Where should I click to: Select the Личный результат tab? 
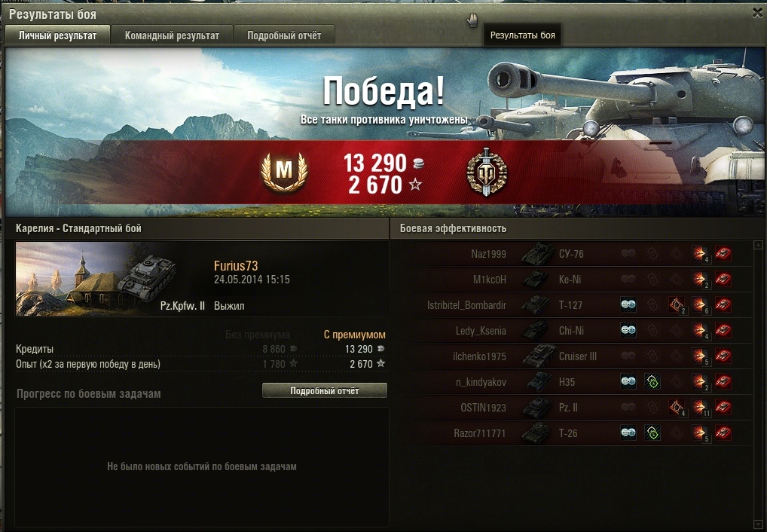click(57, 35)
